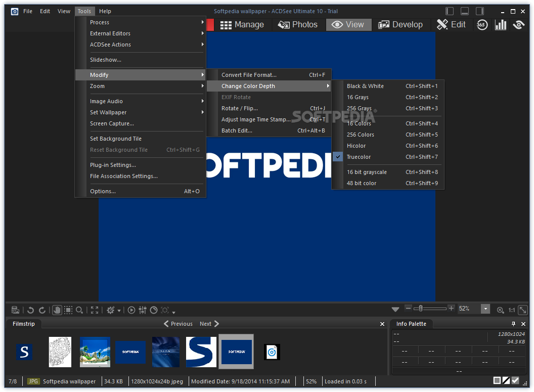Start Auto Advance play icon
This screenshot has width=534, height=392.
click(x=131, y=310)
